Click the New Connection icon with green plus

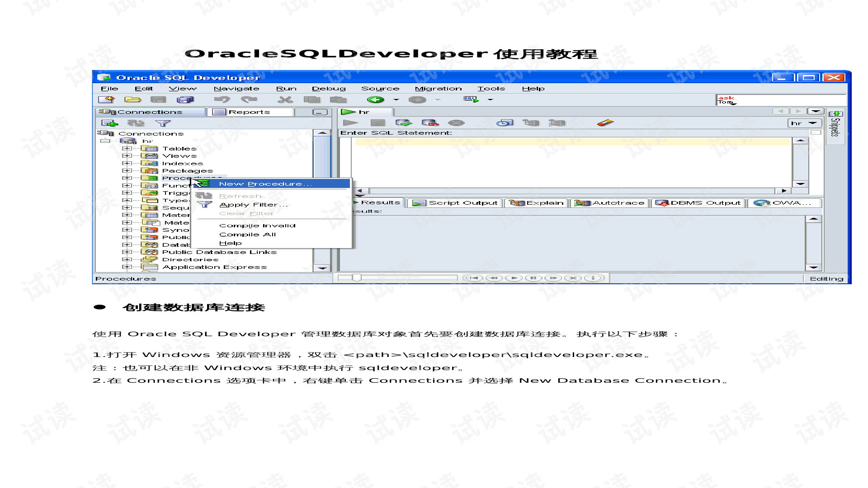coord(109,123)
